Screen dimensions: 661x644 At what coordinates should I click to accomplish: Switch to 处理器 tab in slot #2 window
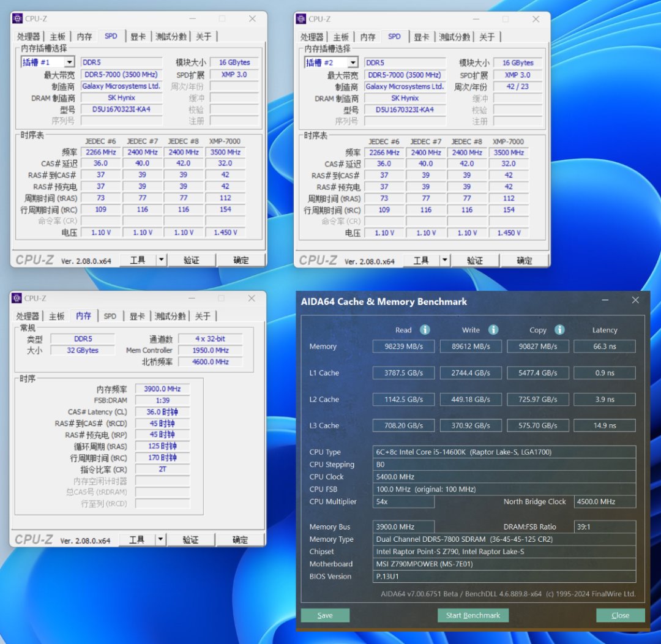tap(312, 37)
